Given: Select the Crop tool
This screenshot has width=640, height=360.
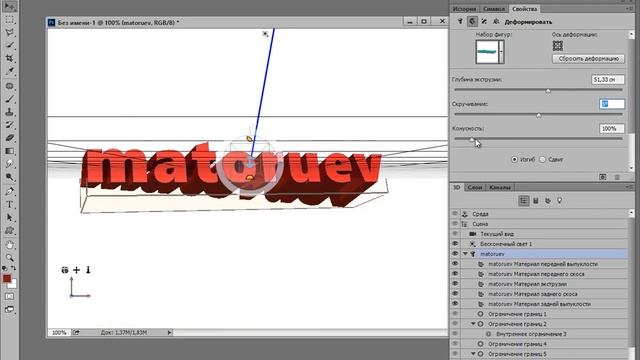Looking at the screenshot, I should 9,58.
